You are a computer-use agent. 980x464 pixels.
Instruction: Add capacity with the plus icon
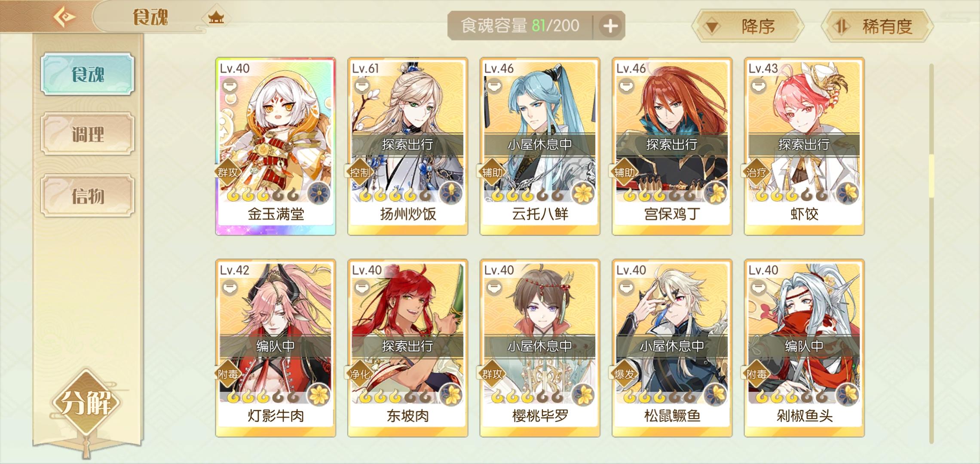point(610,26)
